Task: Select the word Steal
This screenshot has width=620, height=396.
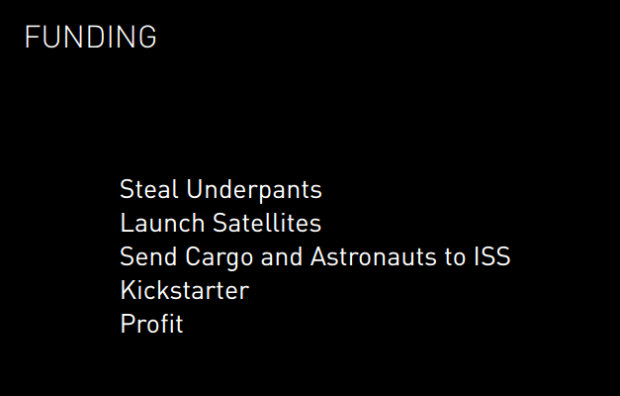Action: 149,189
